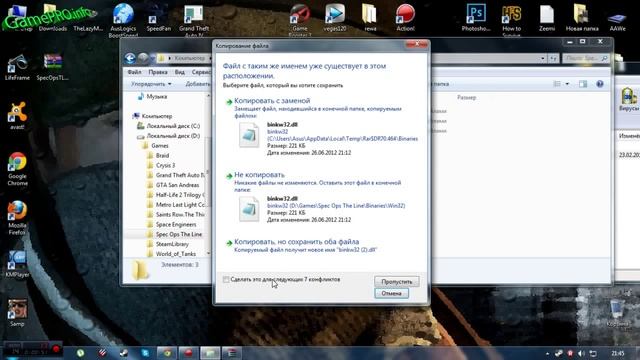Image resolution: width=640 pixels, height=360 pixels.
Task: Open the Photoshop desktop shortcut
Action: tap(476, 18)
